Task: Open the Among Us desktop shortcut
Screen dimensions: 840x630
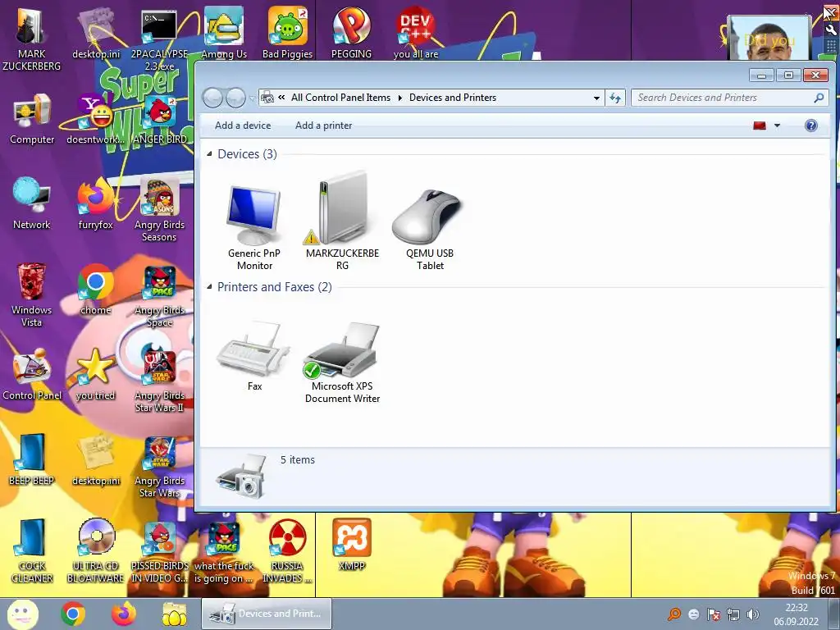Action: [224, 33]
